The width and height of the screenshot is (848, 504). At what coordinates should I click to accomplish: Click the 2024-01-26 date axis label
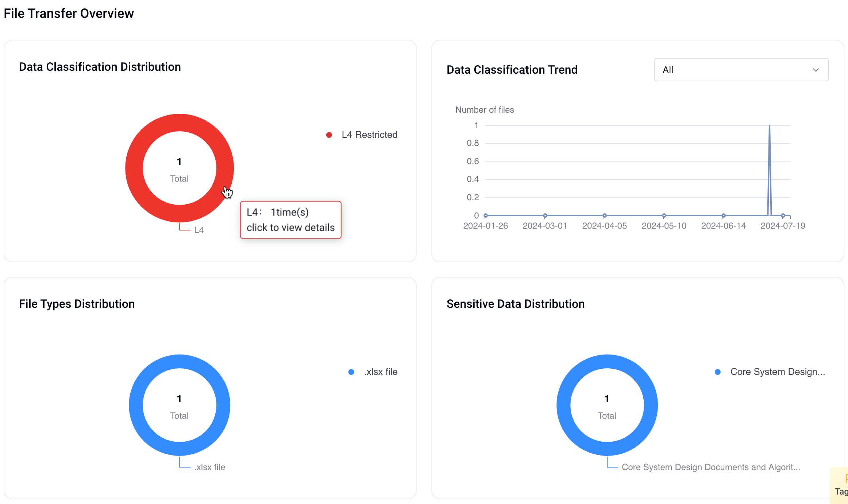click(485, 226)
